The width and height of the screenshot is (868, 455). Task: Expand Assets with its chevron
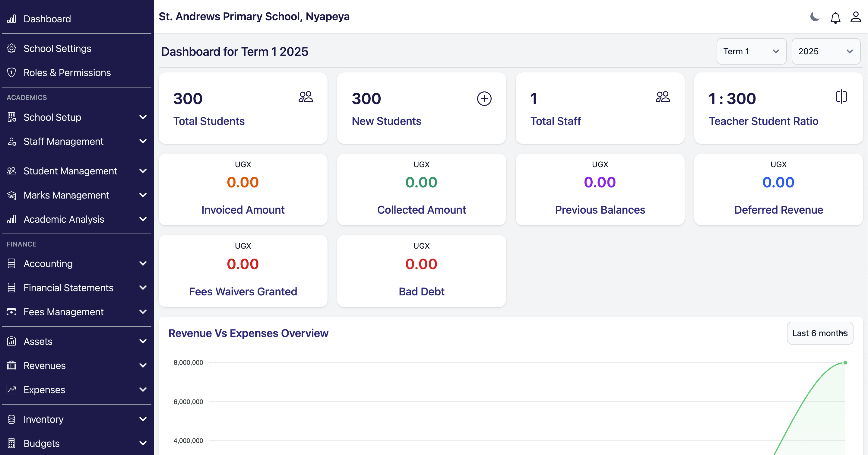pyautogui.click(x=143, y=342)
